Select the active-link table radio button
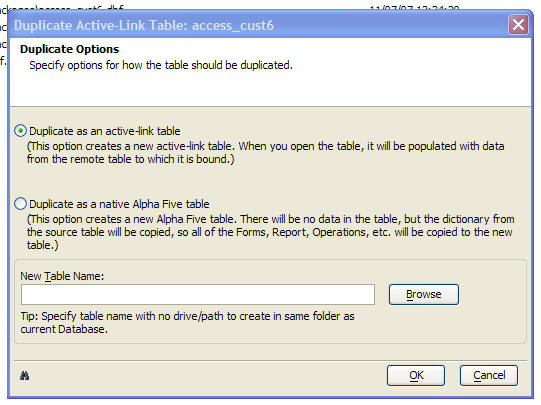 click(x=20, y=131)
